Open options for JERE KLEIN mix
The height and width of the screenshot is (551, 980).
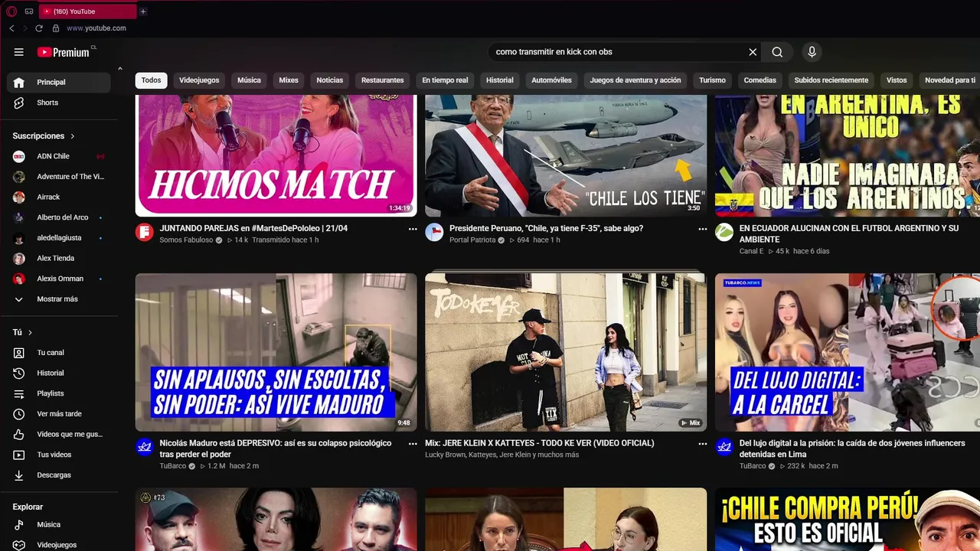pos(703,443)
